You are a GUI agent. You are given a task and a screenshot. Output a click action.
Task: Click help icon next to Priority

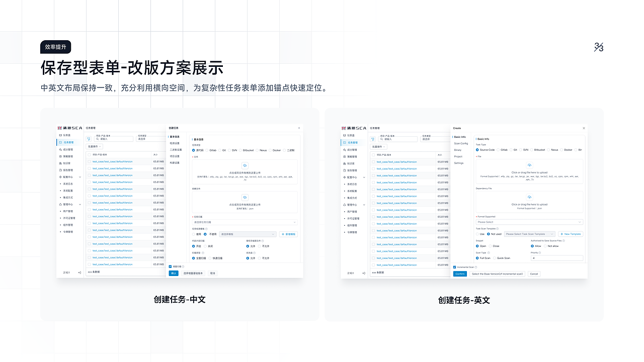coord(540,253)
